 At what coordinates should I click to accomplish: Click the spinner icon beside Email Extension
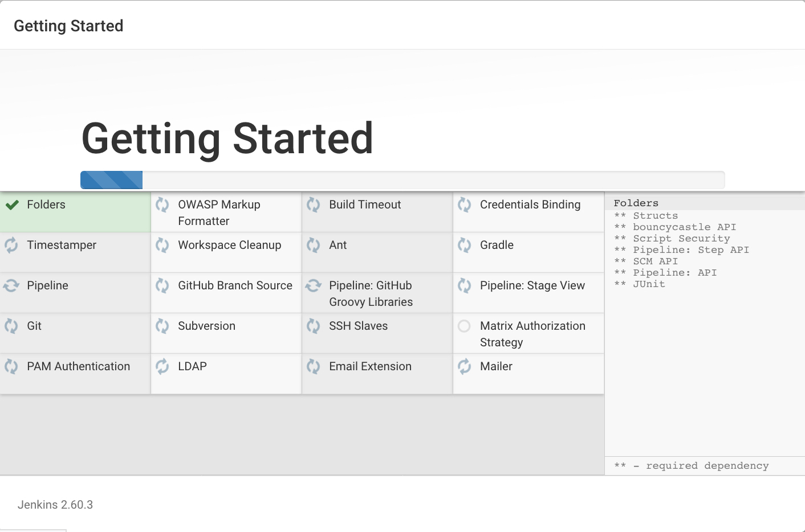click(314, 367)
